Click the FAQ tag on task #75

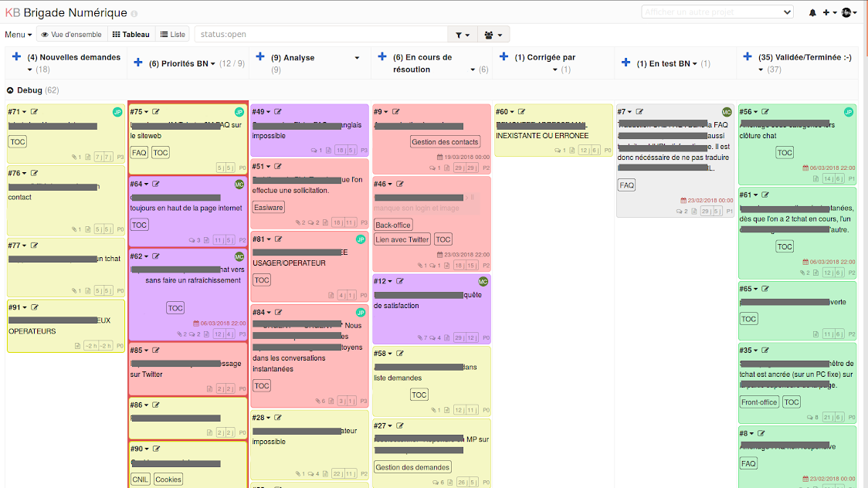pos(139,153)
